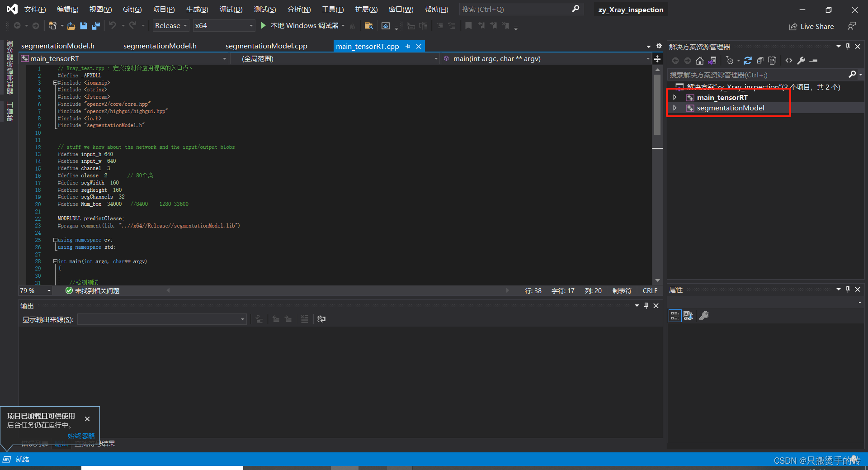Image resolution: width=868 pixels, height=470 pixels.
Task: Click the Categorized view icon in Properties panel
Action: [x=675, y=316]
